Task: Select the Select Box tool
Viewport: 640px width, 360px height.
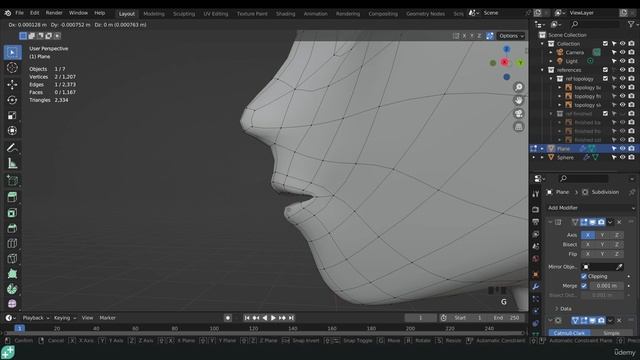Action: pyautogui.click(x=12, y=53)
